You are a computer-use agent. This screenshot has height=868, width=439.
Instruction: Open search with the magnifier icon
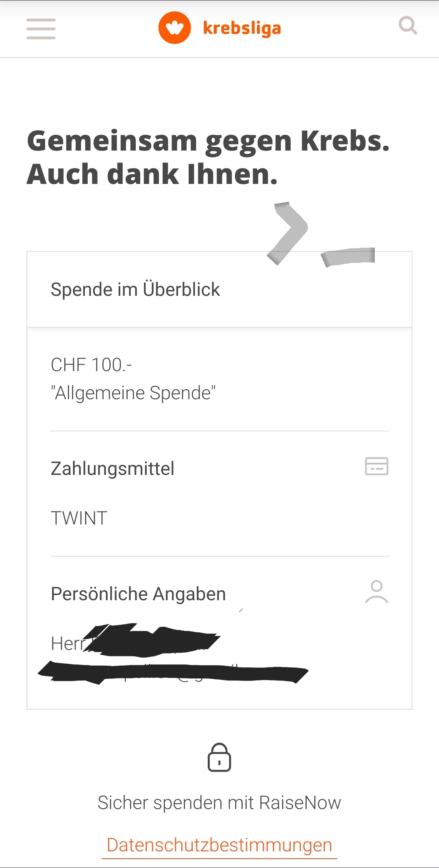(408, 26)
